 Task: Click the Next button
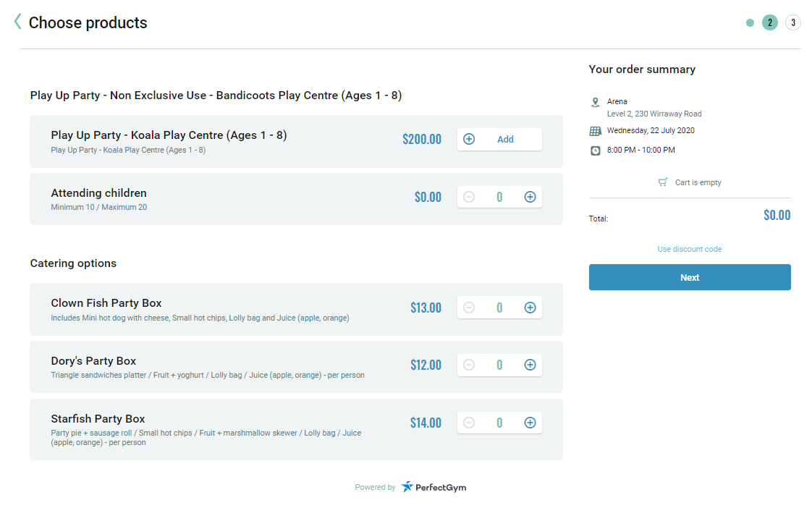689,277
